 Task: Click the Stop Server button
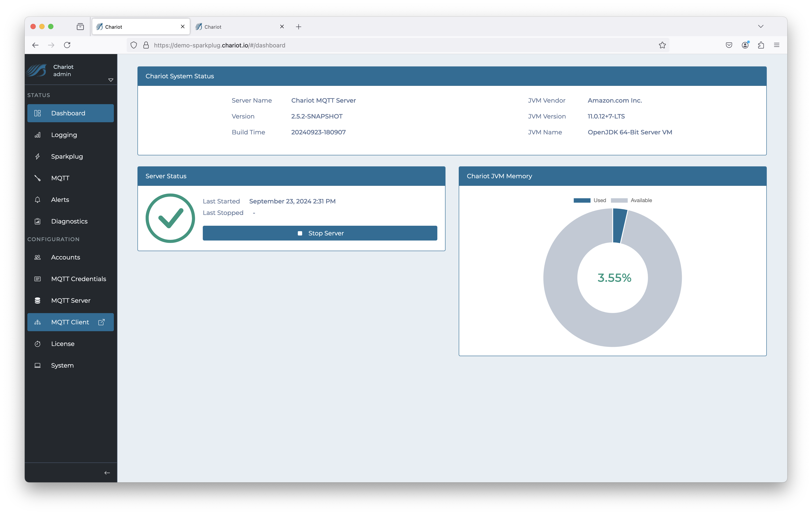coord(320,233)
